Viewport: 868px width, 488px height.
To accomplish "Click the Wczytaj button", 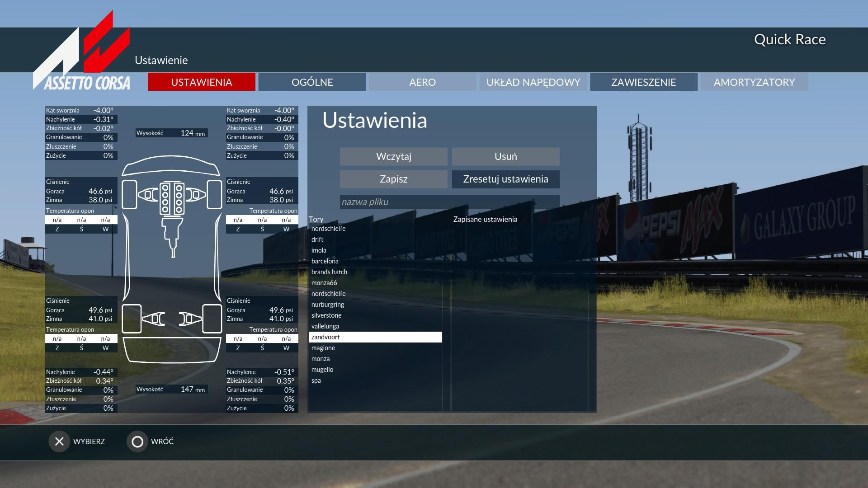I will tap(394, 156).
